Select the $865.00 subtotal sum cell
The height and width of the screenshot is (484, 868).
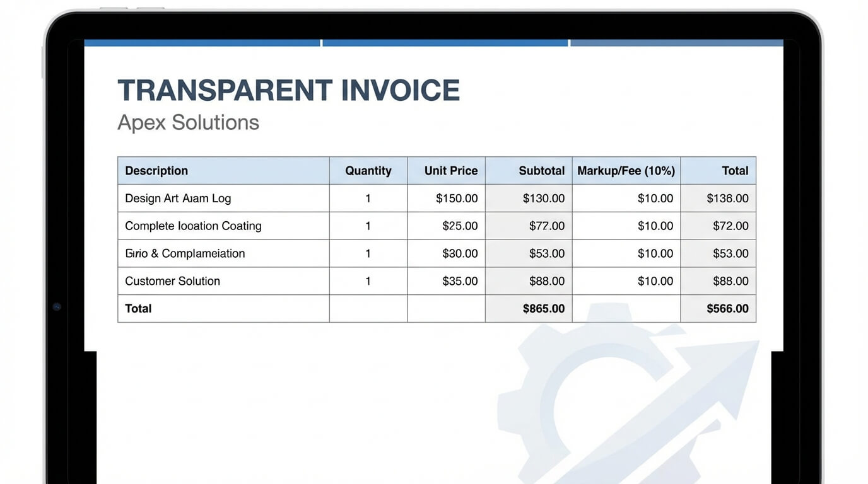click(x=543, y=309)
